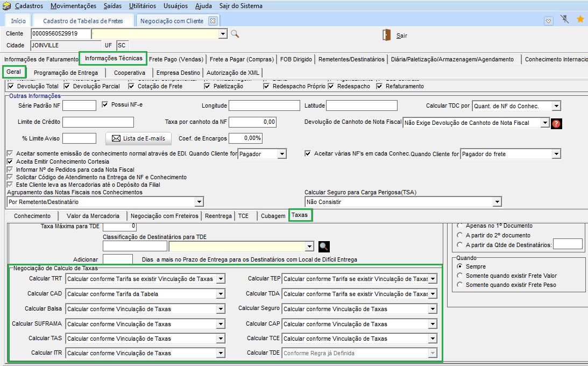Open the Movimentações menu
Viewport: 588px width, 366px height.
tap(73, 6)
